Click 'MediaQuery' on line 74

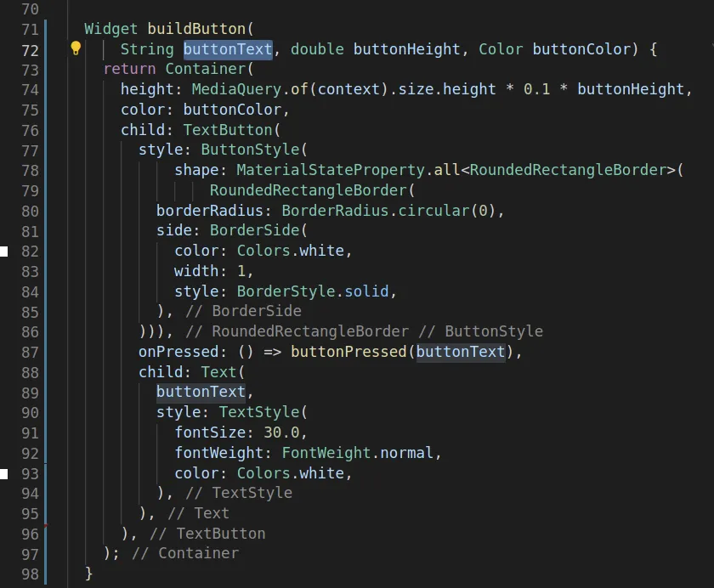tap(236, 89)
